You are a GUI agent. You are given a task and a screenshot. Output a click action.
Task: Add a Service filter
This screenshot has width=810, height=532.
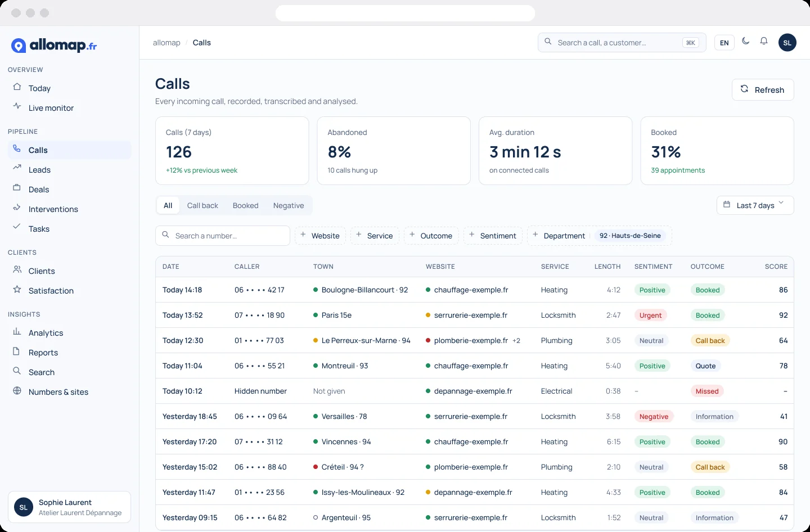(x=375, y=236)
